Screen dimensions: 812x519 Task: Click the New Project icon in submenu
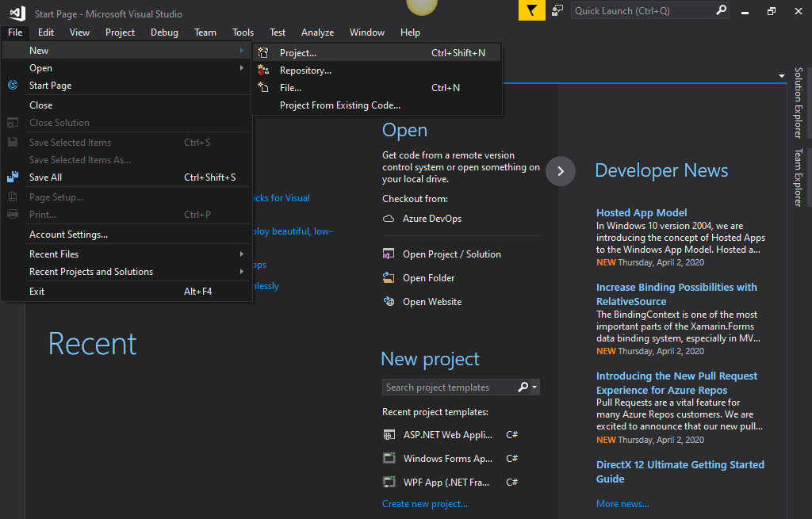[x=263, y=53]
